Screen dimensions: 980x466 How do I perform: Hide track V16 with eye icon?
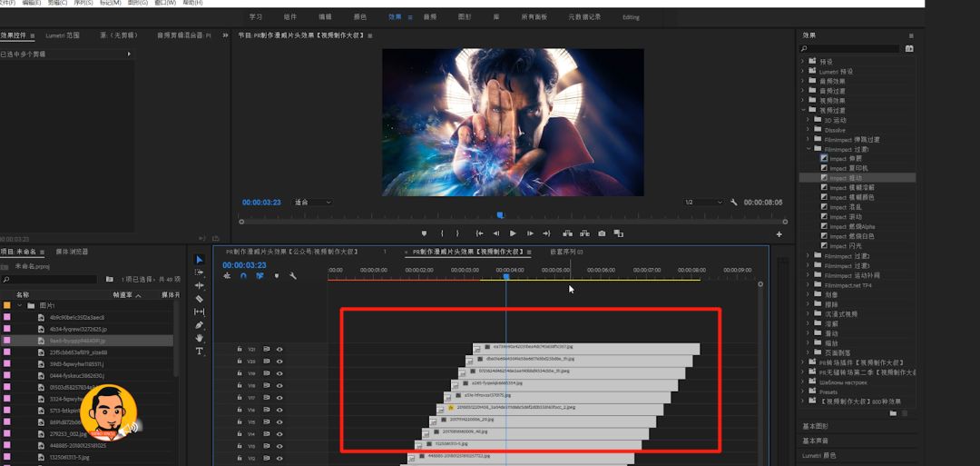tap(279, 411)
